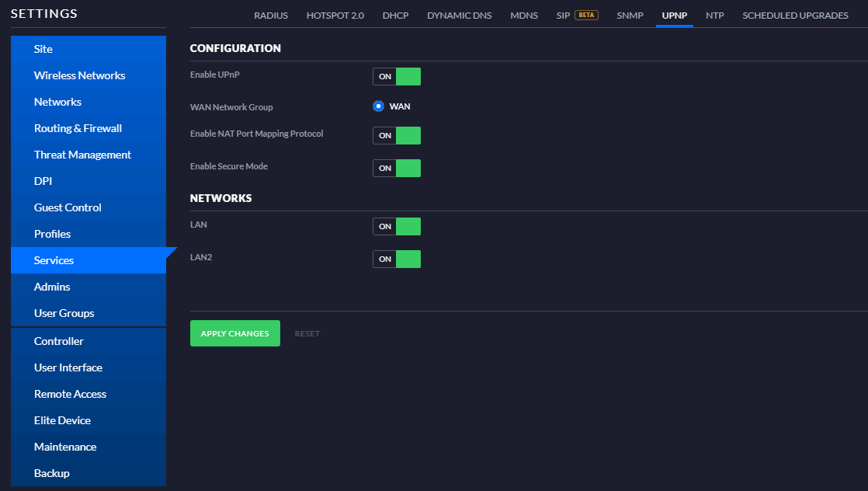This screenshot has height=491, width=868.
Task: Open Wireless Networks in the sidebar
Action: (79, 75)
